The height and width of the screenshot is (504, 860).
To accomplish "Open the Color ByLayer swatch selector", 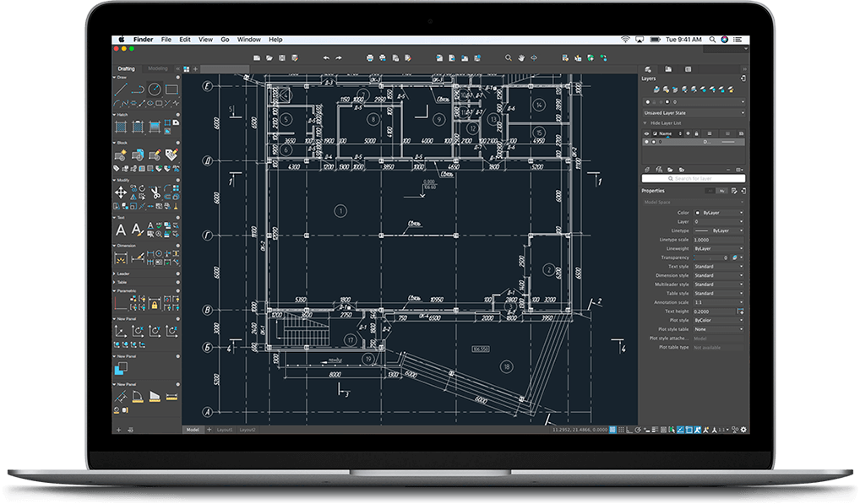I will pos(717,213).
